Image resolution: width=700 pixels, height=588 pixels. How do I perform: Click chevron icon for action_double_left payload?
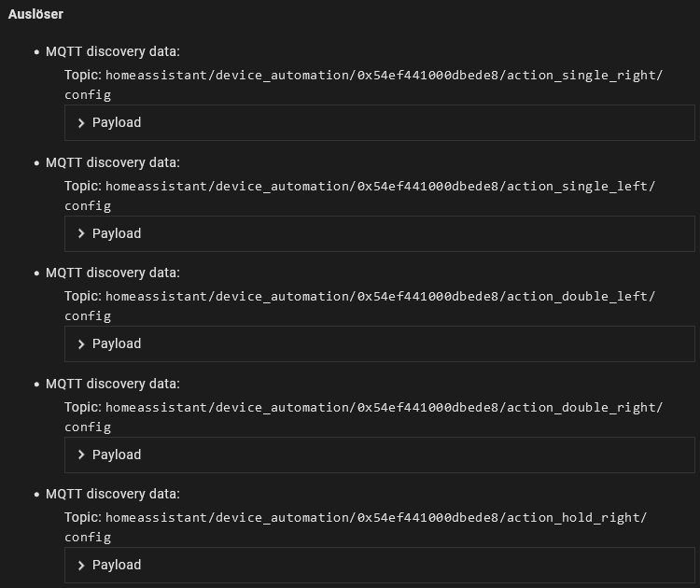pos(81,344)
